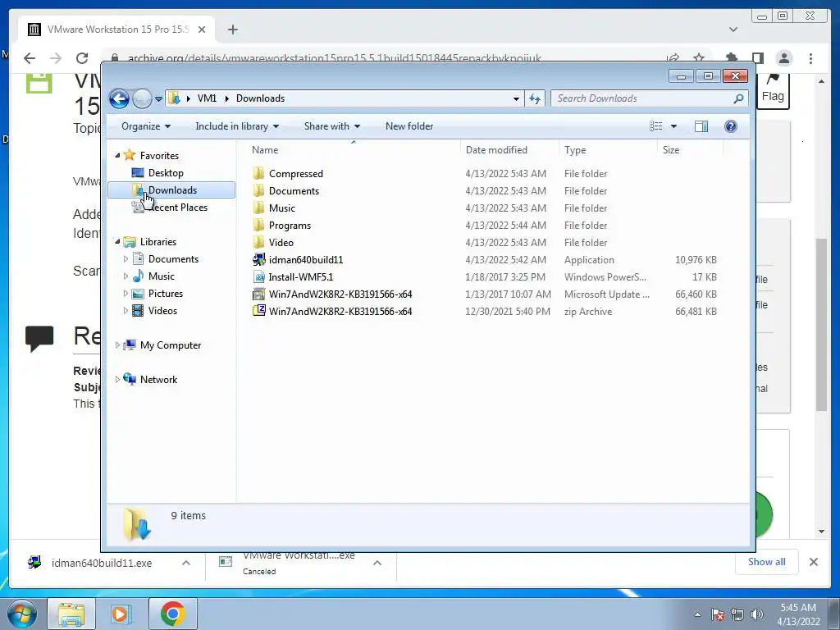Open the address bar history dropdown
Image resolution: width=840 pixels, height=630 pixels.
tap(516, 98)
